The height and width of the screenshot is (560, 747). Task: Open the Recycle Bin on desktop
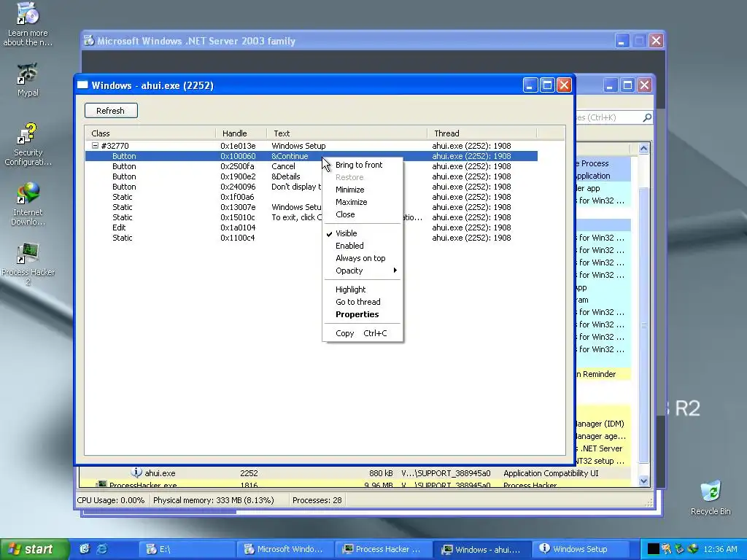(x=711, y=498)
